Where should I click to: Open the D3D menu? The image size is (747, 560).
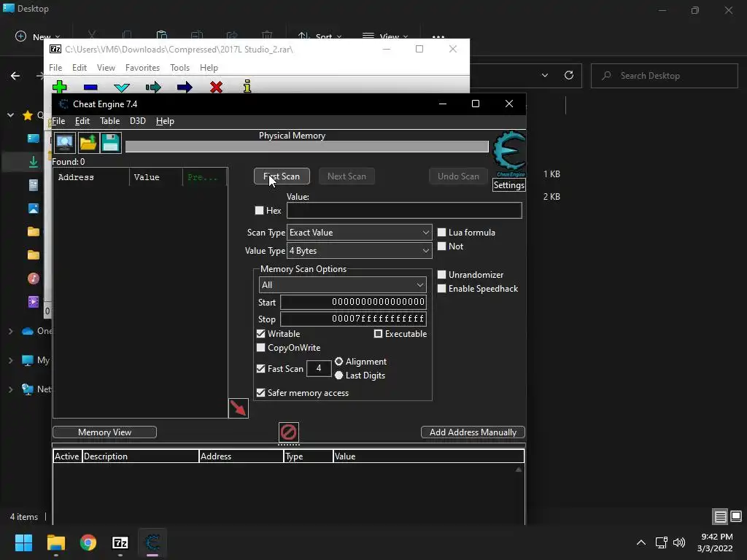pos(138,121)
